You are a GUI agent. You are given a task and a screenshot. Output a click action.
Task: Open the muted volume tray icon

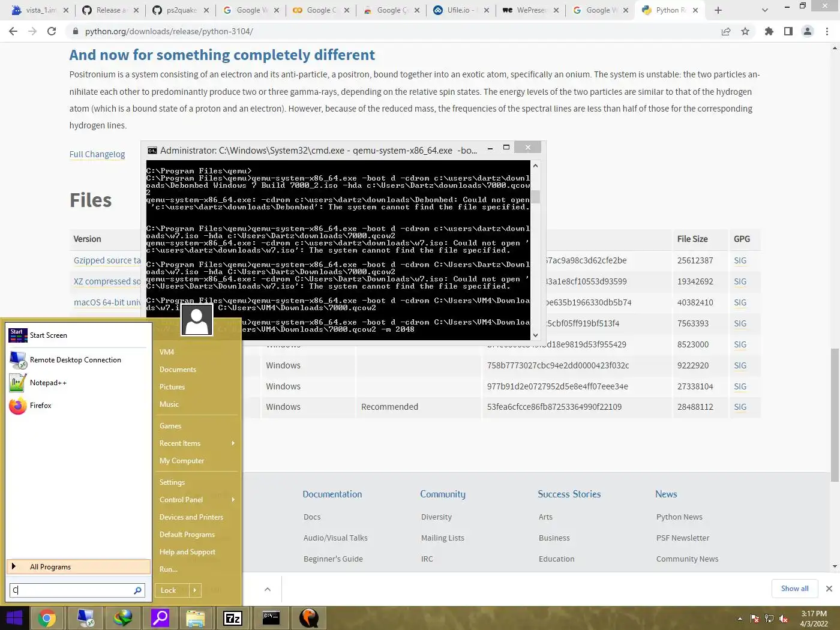point(784,618)
